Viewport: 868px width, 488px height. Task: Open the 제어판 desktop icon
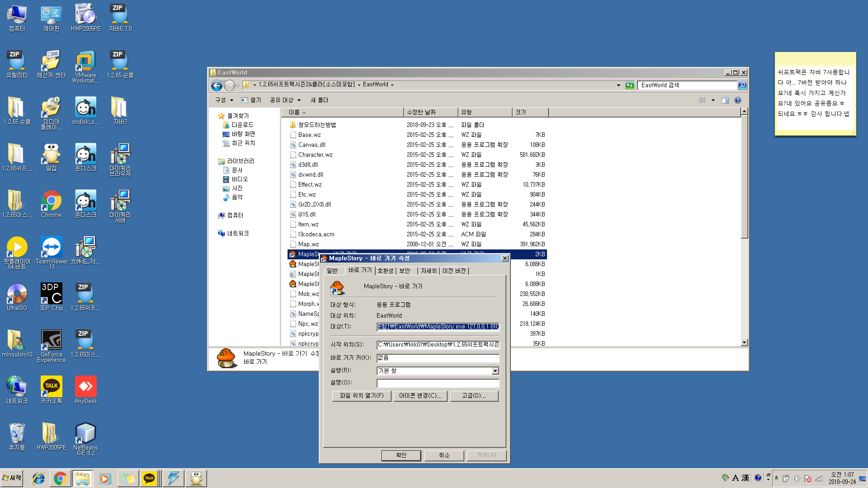tap(51, 18)
